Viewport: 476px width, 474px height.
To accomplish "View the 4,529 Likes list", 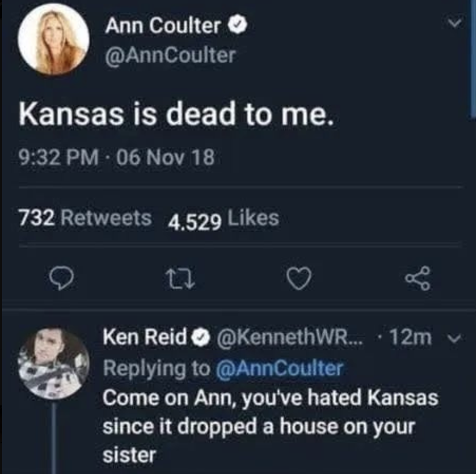I will pos(223,217).
